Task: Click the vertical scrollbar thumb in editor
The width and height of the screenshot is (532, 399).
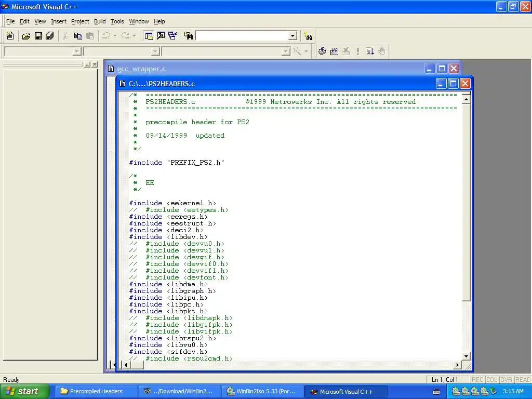Action: click(466, 203)
